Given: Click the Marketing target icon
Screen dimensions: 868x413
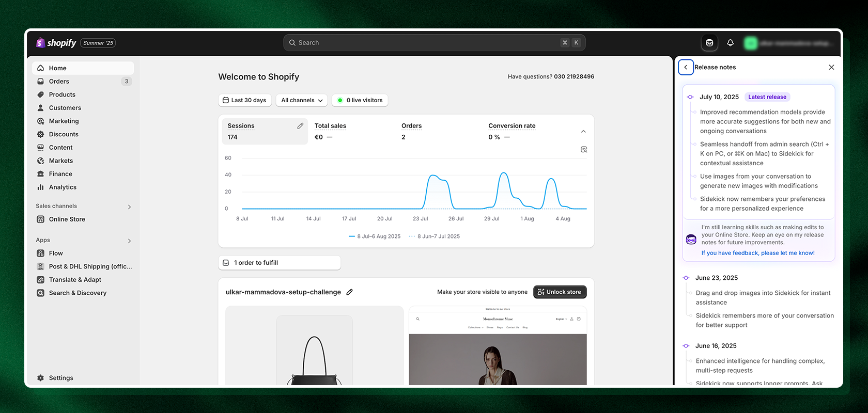Looking at the screenshot, I should [x=40, y=121].
